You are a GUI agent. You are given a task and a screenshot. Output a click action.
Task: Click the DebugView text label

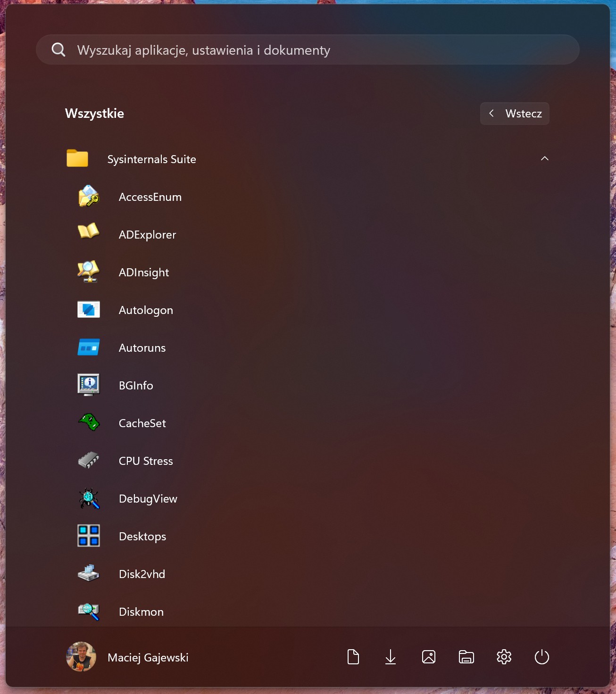click(x=148, y=499)
